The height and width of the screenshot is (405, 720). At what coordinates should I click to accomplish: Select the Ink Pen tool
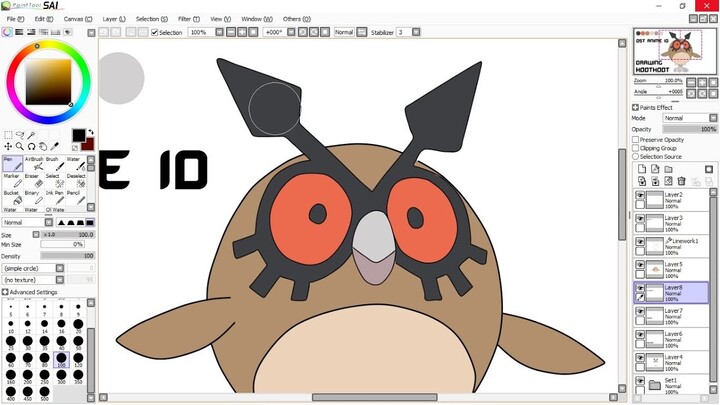tap(55, 198)
